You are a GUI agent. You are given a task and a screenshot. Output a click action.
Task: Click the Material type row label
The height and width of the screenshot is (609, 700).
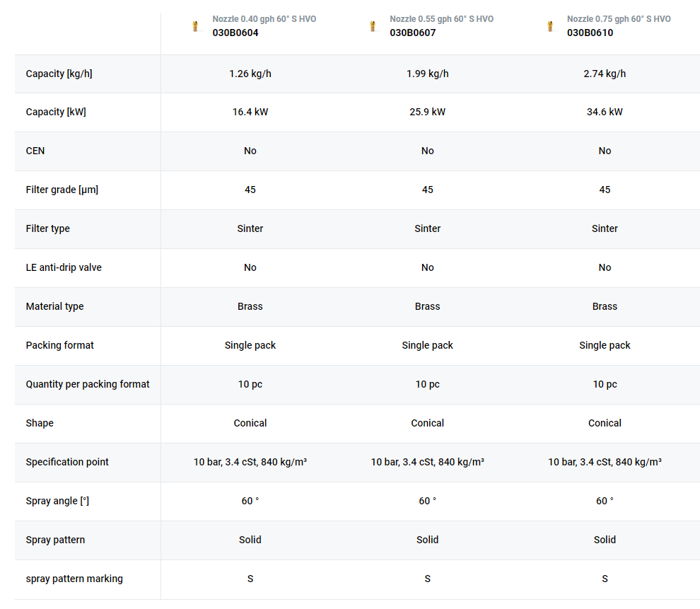tap(55, 307)
